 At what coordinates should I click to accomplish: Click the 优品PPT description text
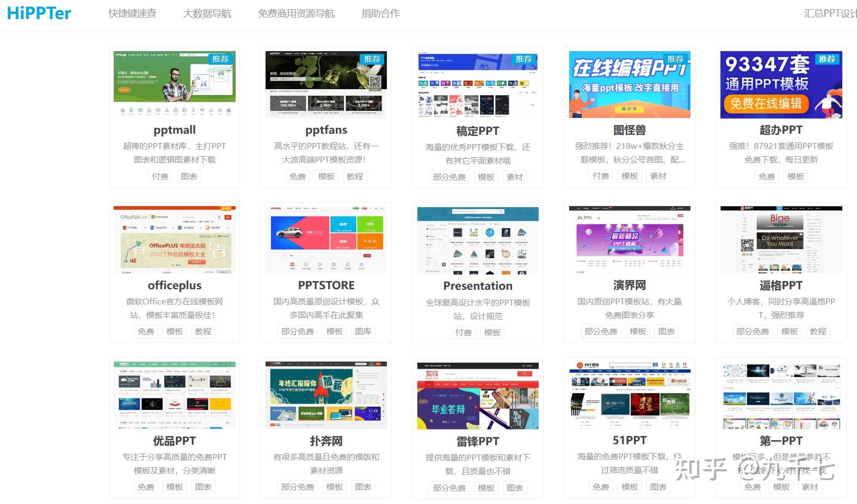click(175, 464)
